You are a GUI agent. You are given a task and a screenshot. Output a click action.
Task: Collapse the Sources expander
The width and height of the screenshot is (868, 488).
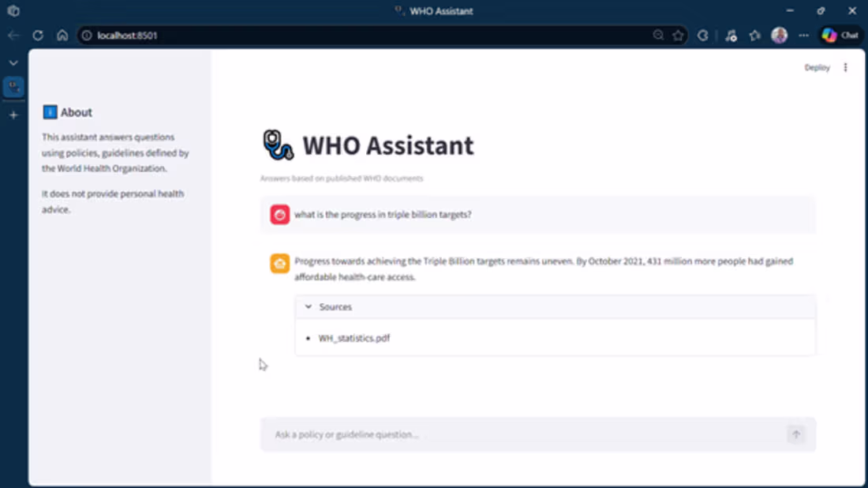(x=555, y=307)
